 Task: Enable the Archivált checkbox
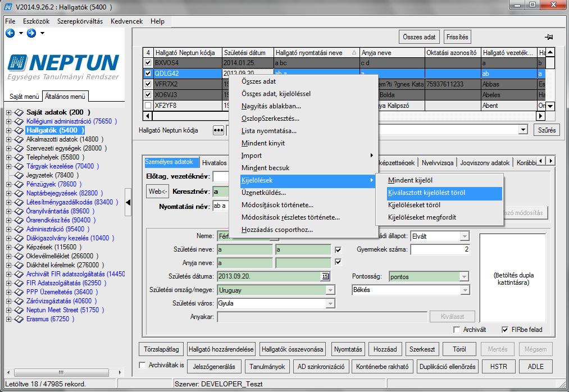tap(457, 330)
